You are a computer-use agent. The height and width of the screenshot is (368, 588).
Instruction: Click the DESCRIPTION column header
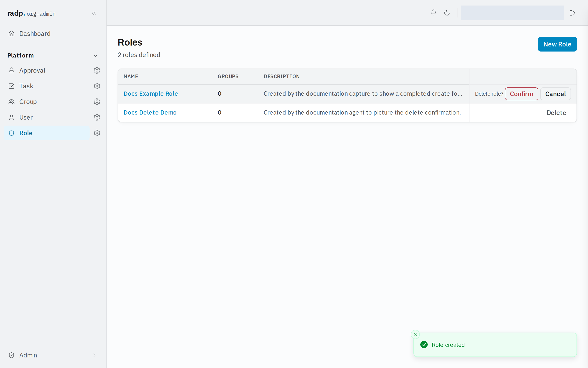(282, 76)
